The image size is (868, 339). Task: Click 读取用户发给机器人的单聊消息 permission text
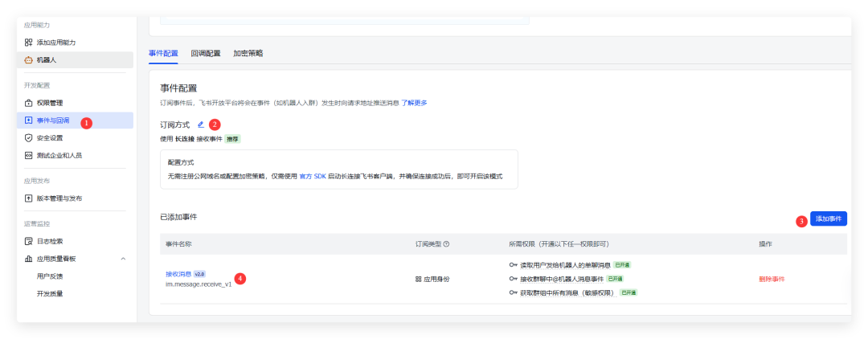(565, 265)
